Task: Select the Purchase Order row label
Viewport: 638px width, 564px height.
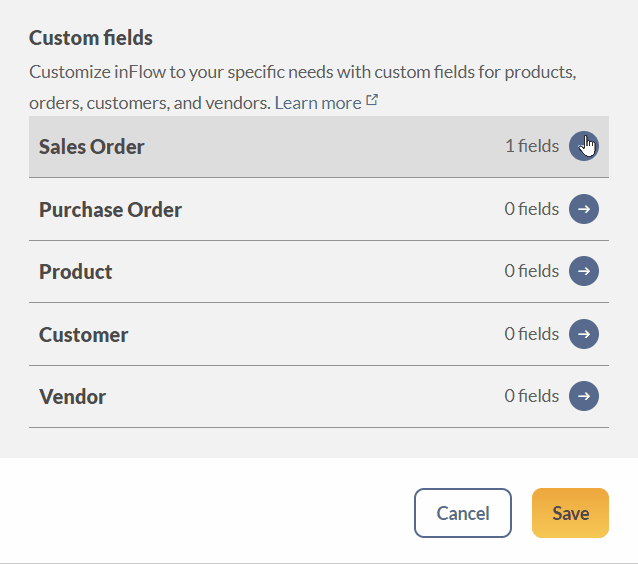Action: pos(110,210)
